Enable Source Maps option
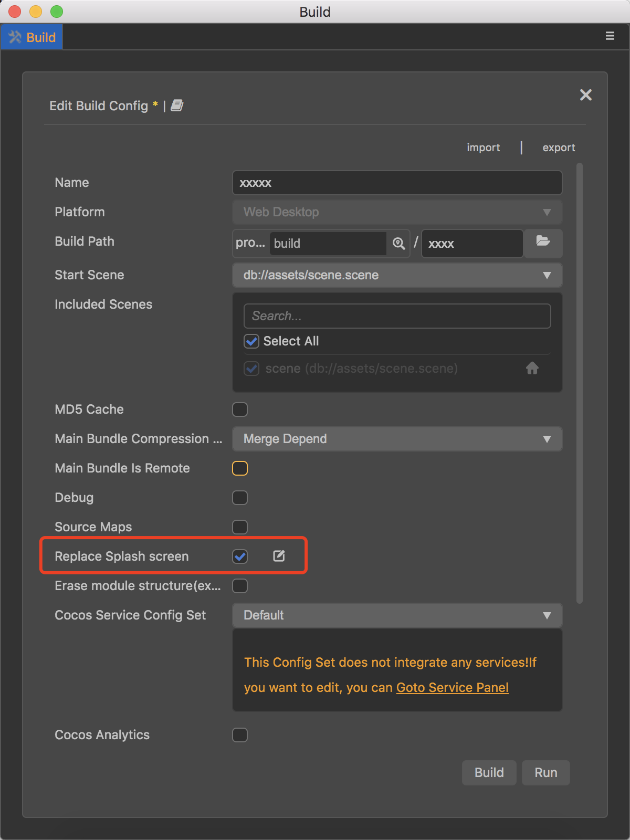The image size is (630, 840). (240, 527)
